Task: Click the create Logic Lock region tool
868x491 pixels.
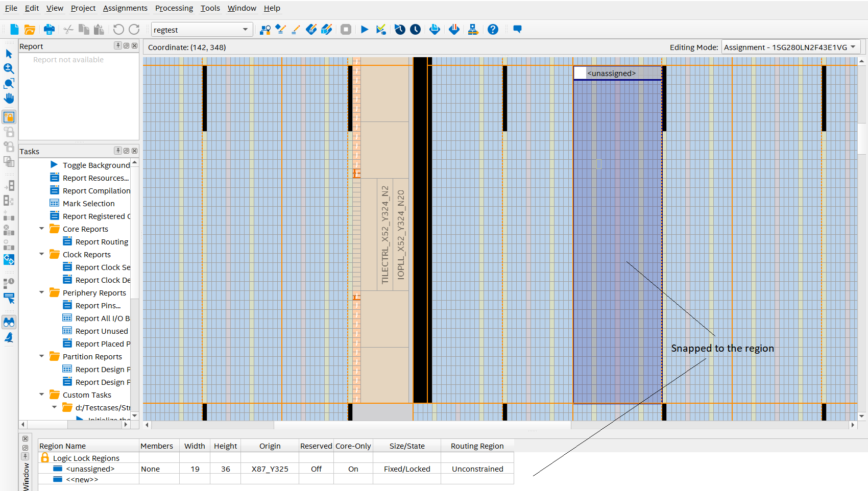Action: coord(9,117)
